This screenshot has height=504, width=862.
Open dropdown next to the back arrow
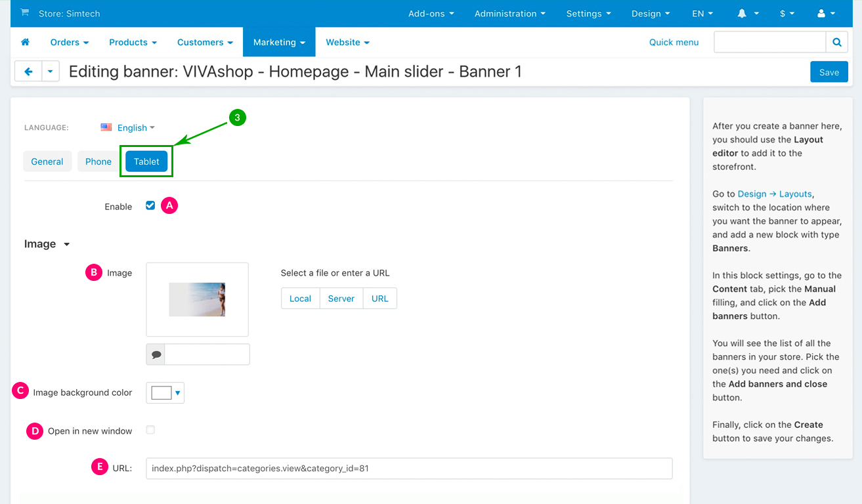tap(51, 72)
